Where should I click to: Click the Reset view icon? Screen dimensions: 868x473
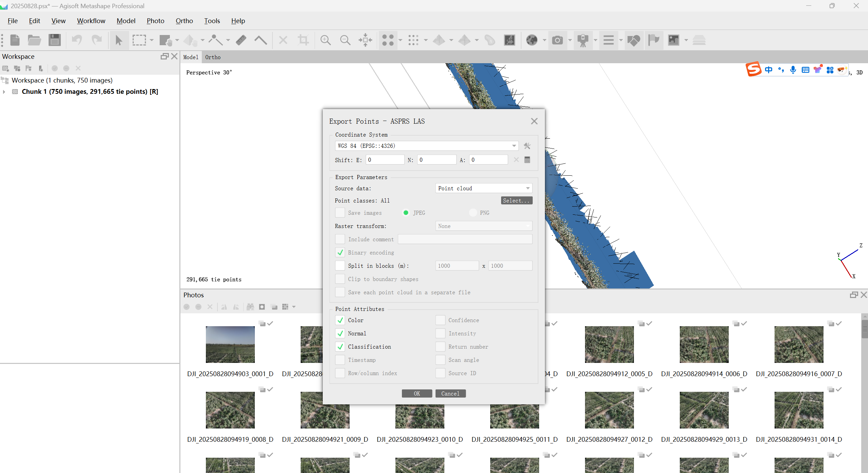click(365, 40)
